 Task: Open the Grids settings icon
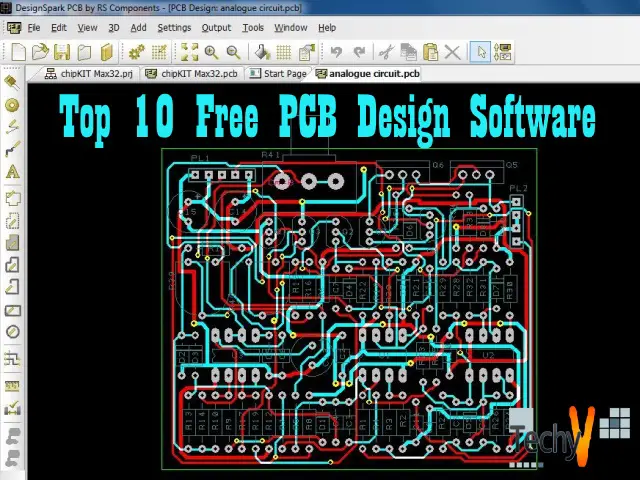click(284, 52)
